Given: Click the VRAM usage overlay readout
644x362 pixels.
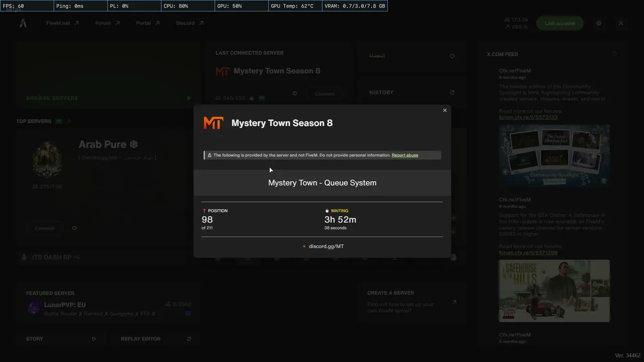Looking at the screenshot, I should pos(355,6).
